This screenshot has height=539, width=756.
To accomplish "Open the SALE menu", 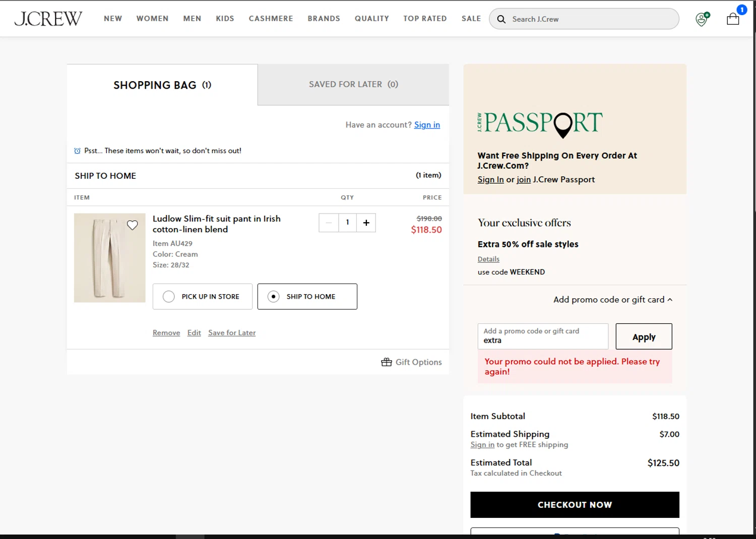I will 471,19.
